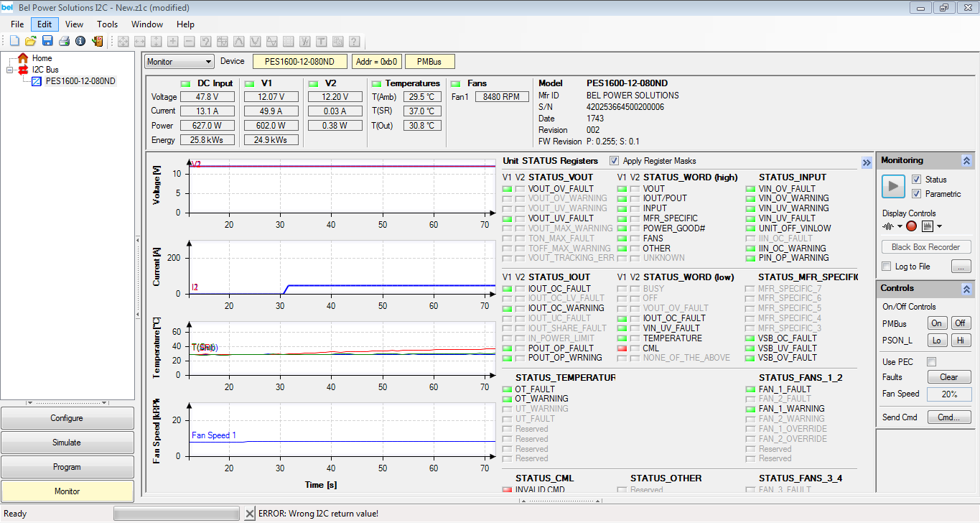Image resolution: width=980 pixels, height=523 pixels.
Task: Open a file with the folder icon
Action: (31, 42)
